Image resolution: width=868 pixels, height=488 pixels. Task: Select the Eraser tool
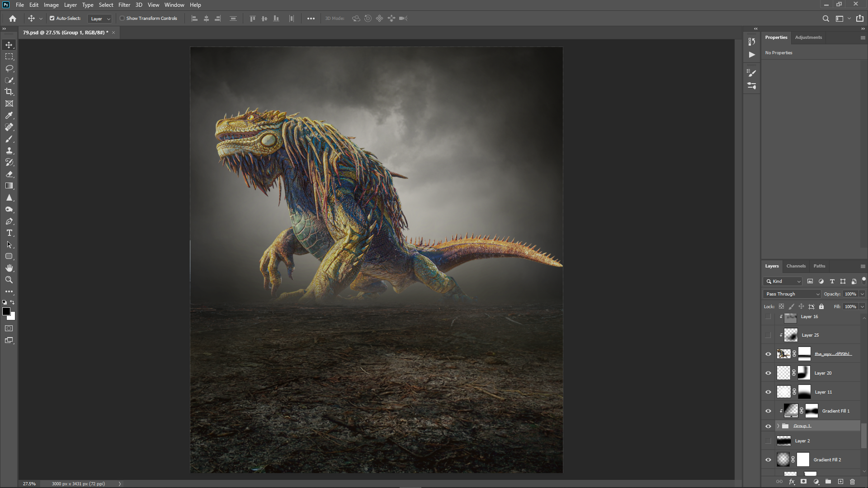click(x=9, y=174)
